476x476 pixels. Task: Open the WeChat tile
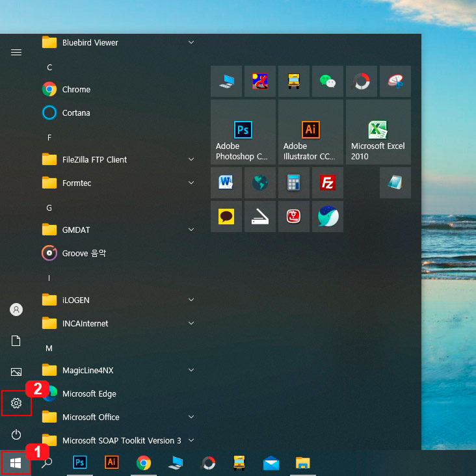(x=328, y=81)
